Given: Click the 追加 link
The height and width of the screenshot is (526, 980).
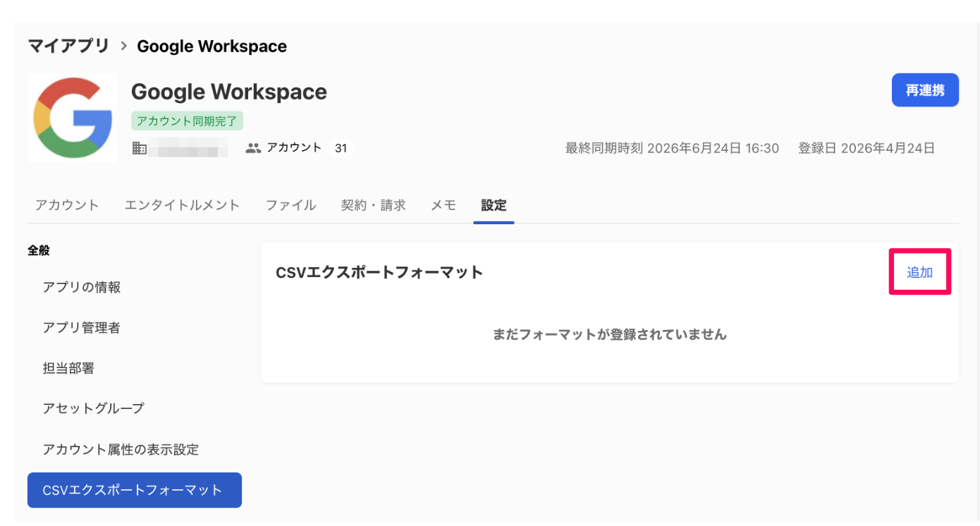Looking at the screenshot, I should [x=919, y=272].
